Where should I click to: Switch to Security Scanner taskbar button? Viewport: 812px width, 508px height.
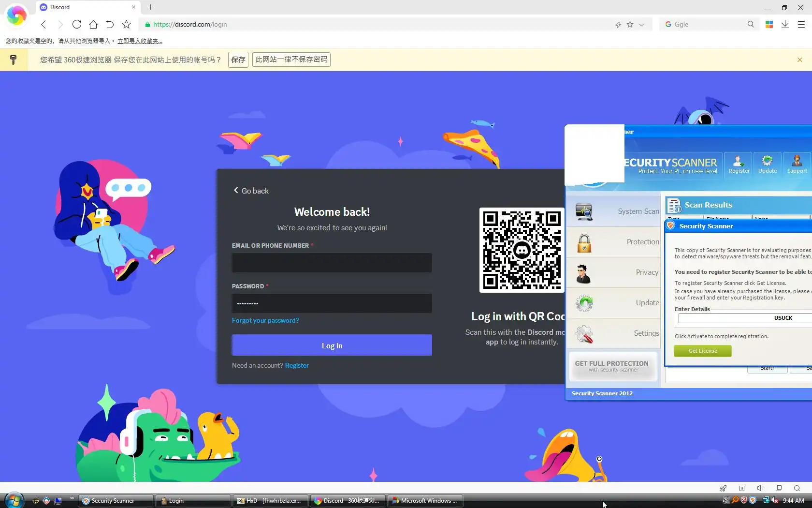coord(116,501)
